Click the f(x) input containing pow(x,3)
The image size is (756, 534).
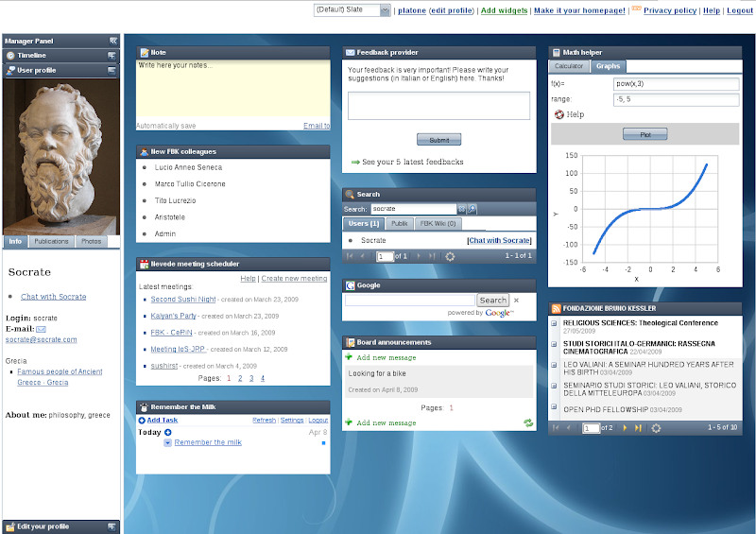[677, 84]
